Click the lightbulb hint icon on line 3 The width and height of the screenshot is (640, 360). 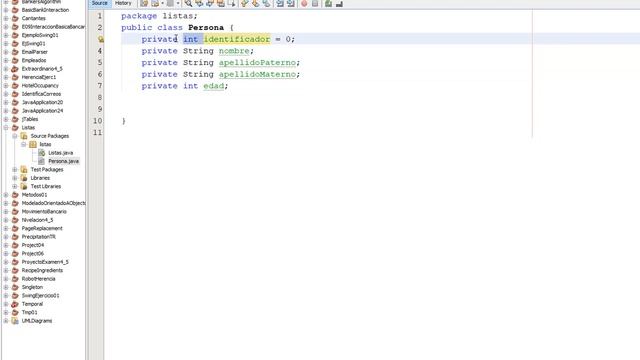pyautogui.click(x=101, y=39)
